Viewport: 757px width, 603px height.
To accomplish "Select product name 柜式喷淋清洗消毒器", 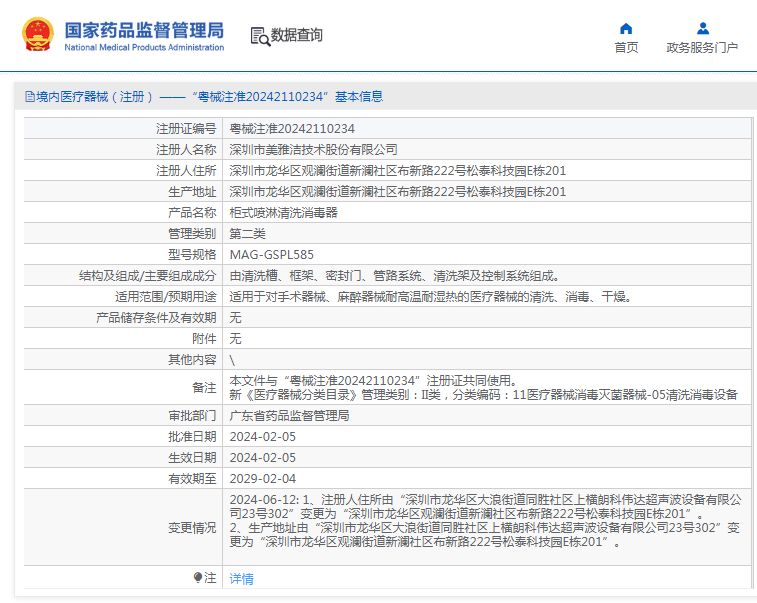I will pyautogui.click(x=283, y=212).
